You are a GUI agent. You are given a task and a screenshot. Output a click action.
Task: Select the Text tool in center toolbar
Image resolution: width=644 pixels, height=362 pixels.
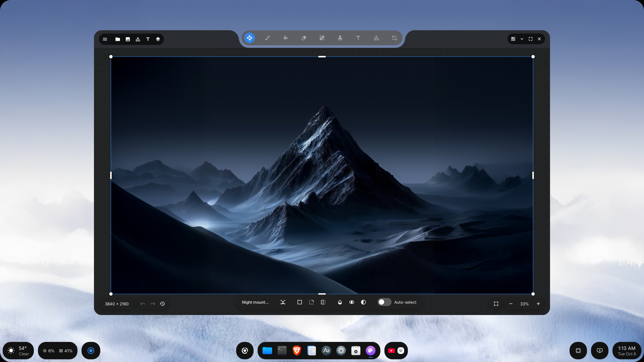click(x=358, y=38)
